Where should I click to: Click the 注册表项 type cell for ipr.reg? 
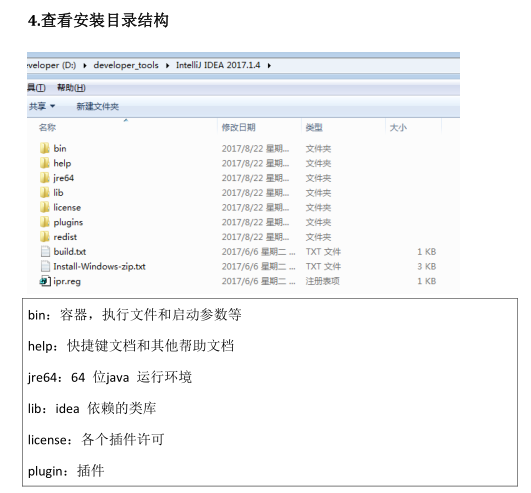pyautogui.click(x=322, y=281)
